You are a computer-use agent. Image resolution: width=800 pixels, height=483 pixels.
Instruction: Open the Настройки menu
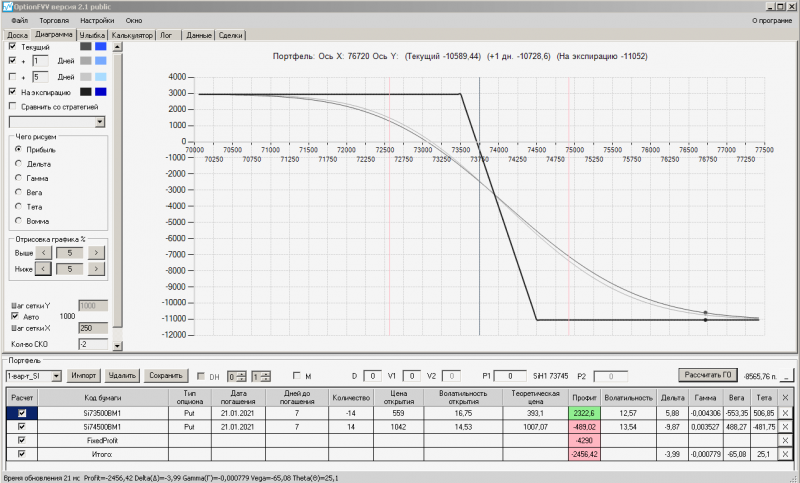coord(97,20)
